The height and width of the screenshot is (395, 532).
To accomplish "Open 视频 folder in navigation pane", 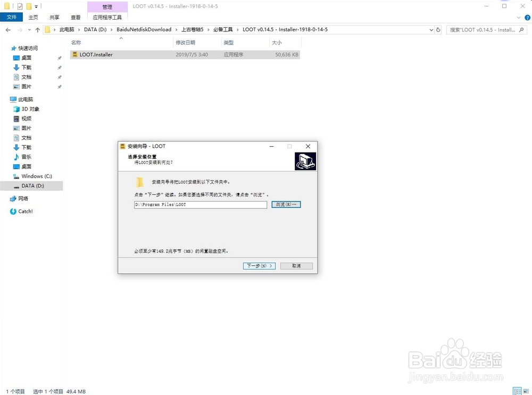I will [26, 119].
